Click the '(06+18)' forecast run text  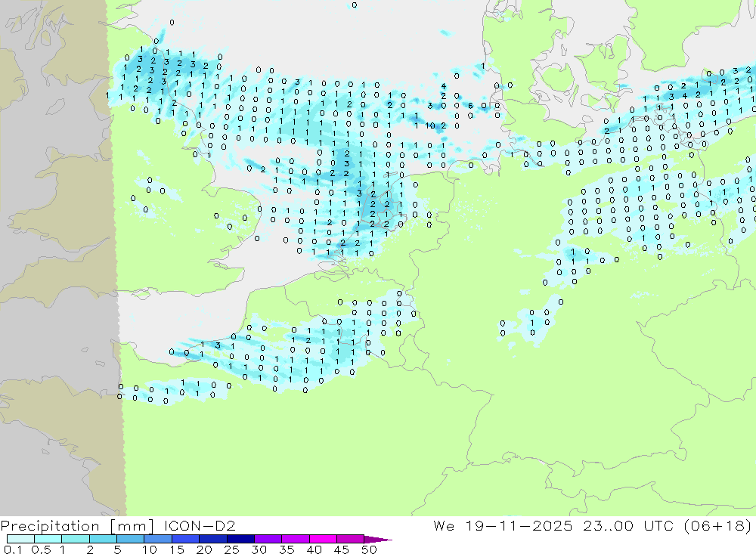pos(718,525)
